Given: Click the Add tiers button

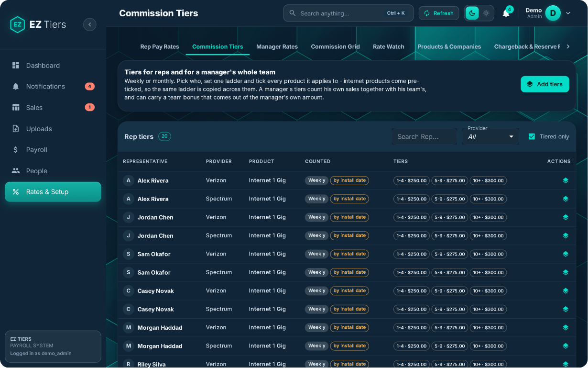Looking at the screenshot, I should [545, 84].
